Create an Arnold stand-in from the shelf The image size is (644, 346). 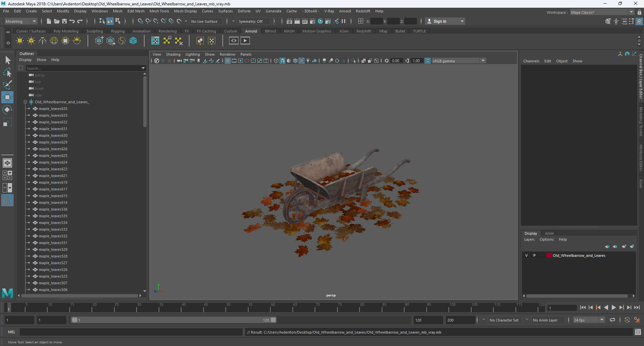pyautogui.click(x=99, y=41)
